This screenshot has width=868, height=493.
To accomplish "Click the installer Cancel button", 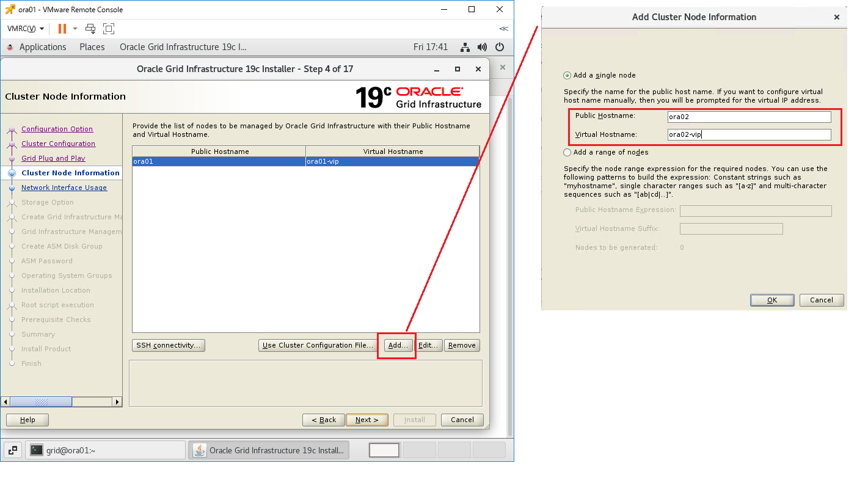I will click(x=462, y=420).
